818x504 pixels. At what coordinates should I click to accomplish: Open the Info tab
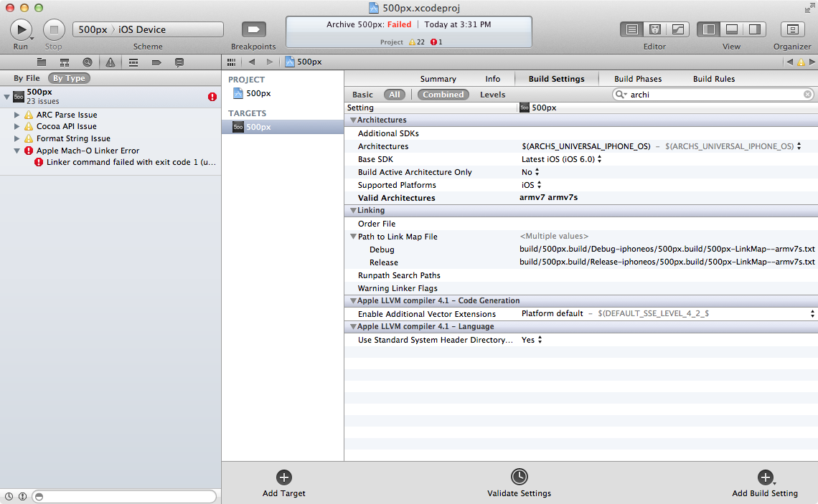coord(492,79)
